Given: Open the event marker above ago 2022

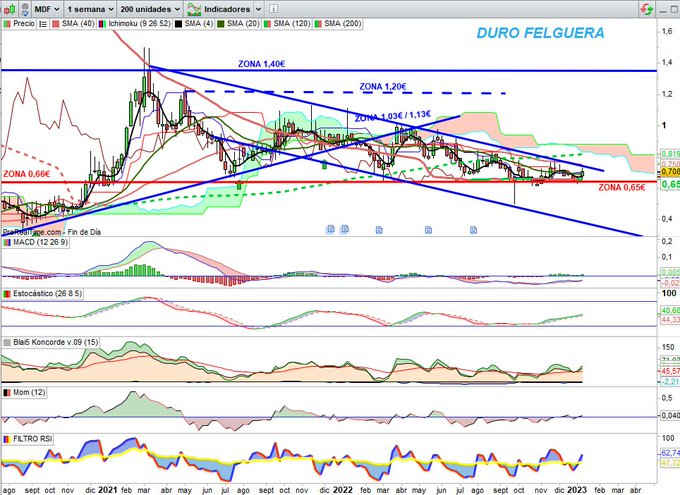Looking at the screenshot, I should (474, 229).
